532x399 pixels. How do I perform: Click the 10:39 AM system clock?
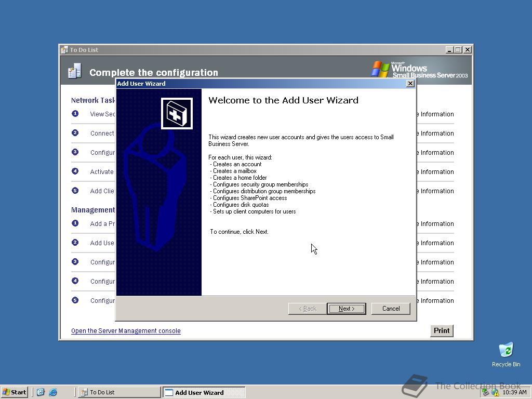(514, 392)
